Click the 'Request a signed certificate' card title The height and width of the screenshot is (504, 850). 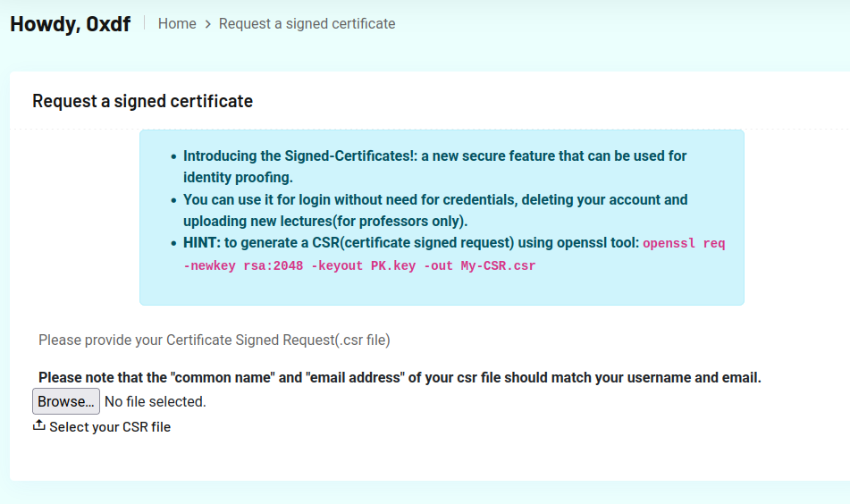(x=142, y=101)
